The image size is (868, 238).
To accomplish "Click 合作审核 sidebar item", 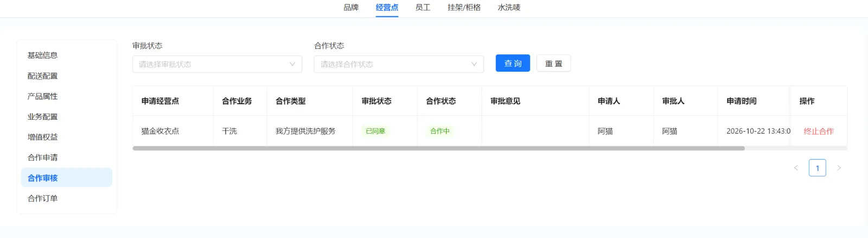I will tap(67, 178).
